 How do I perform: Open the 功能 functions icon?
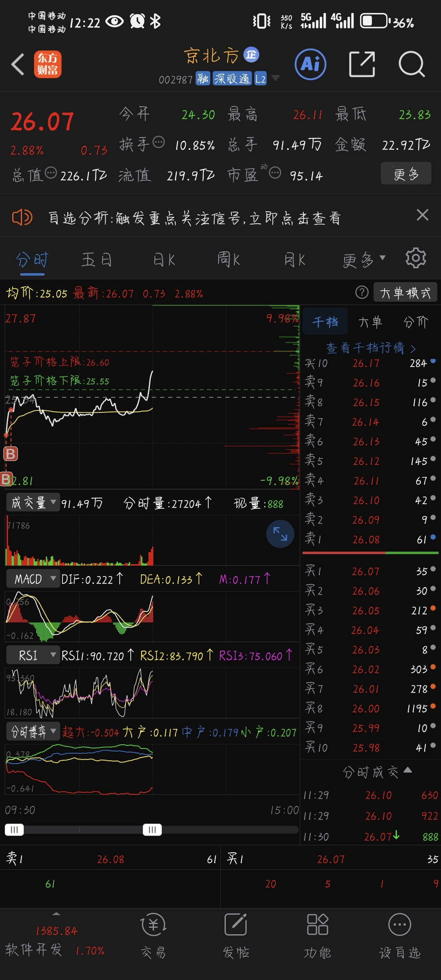tap(317, 936)
